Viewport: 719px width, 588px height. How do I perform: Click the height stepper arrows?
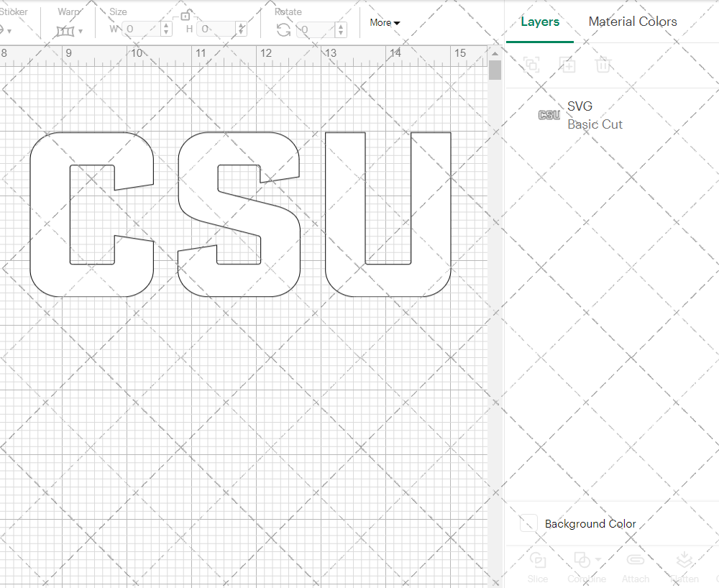tap(242, 29)
